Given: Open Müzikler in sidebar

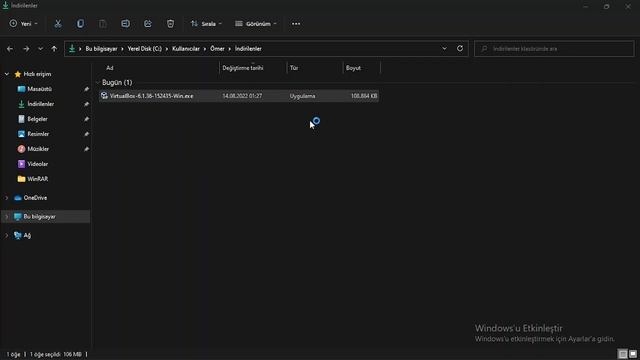Looking at the screenshot, I should pyautogui.click(x=38, y=149).
